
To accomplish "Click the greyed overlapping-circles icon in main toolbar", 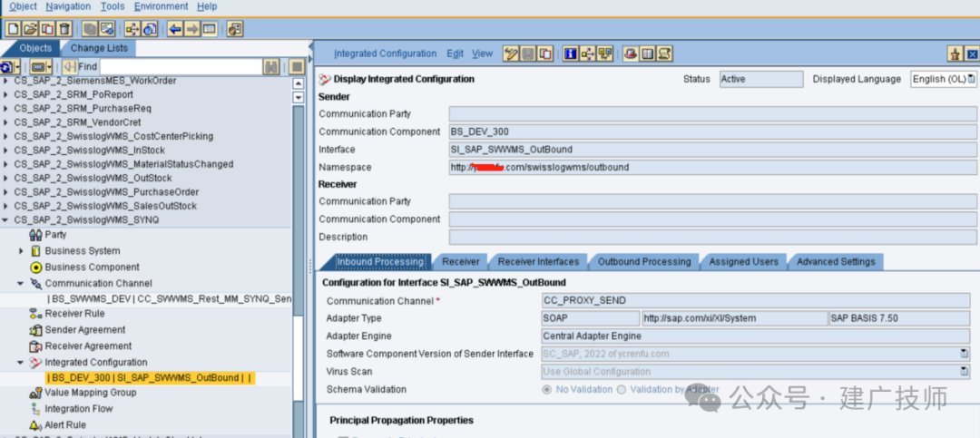I will click(x=90, y=29).
